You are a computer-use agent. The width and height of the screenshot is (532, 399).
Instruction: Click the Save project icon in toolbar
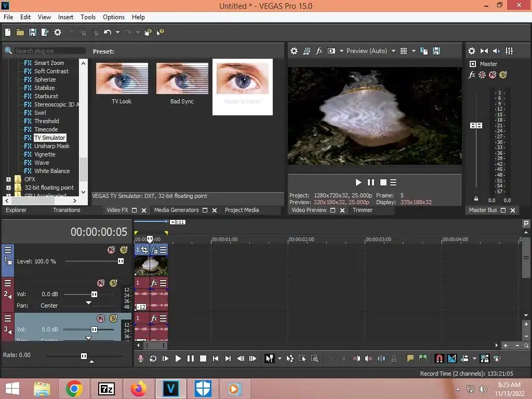[x=33, y=32]
